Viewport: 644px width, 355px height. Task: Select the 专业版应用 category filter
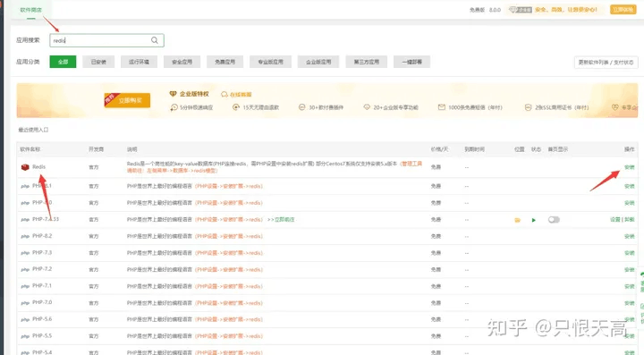(271, 62)
